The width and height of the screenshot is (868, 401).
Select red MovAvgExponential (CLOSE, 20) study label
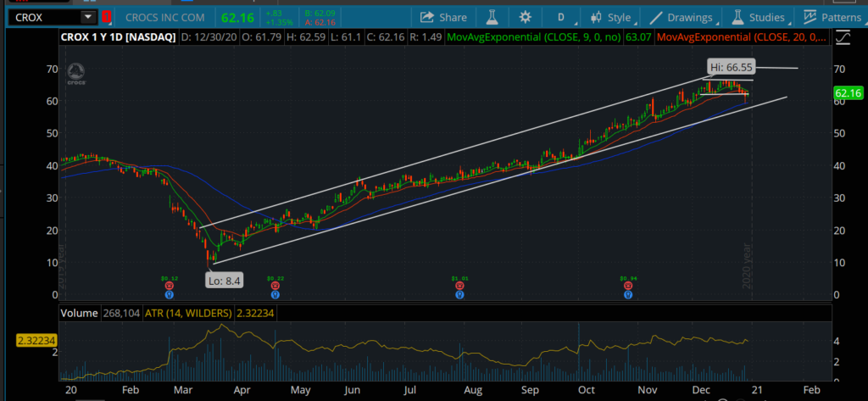pyautogui.click(x=742, y=37)
